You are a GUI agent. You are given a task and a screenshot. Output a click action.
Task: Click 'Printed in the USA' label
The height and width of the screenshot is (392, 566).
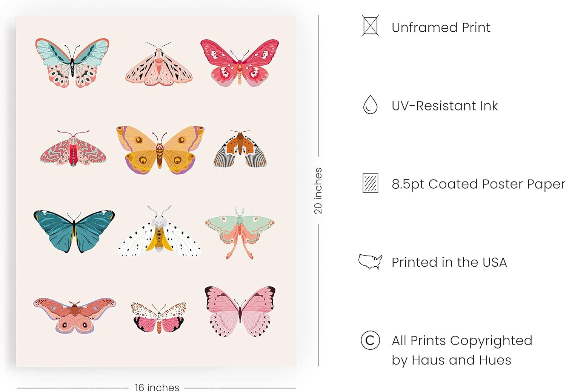[x=449, y=262]
